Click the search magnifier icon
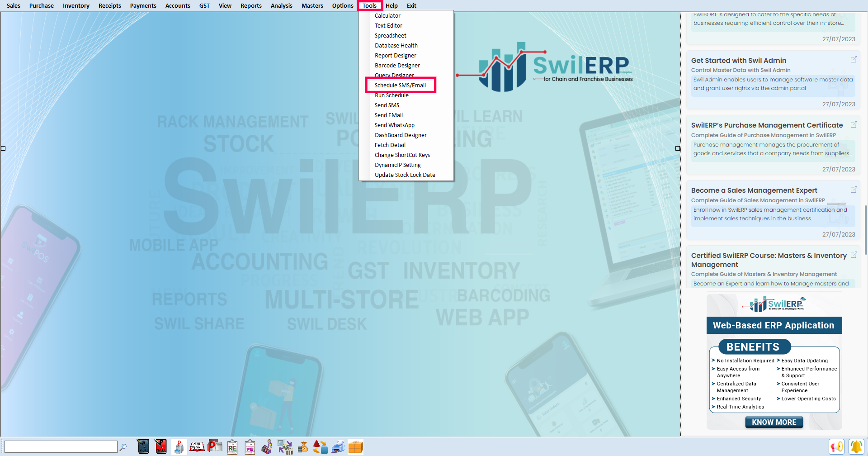This screenshot has width=868, height=456. pyautogui.click(x=123, y=447)
